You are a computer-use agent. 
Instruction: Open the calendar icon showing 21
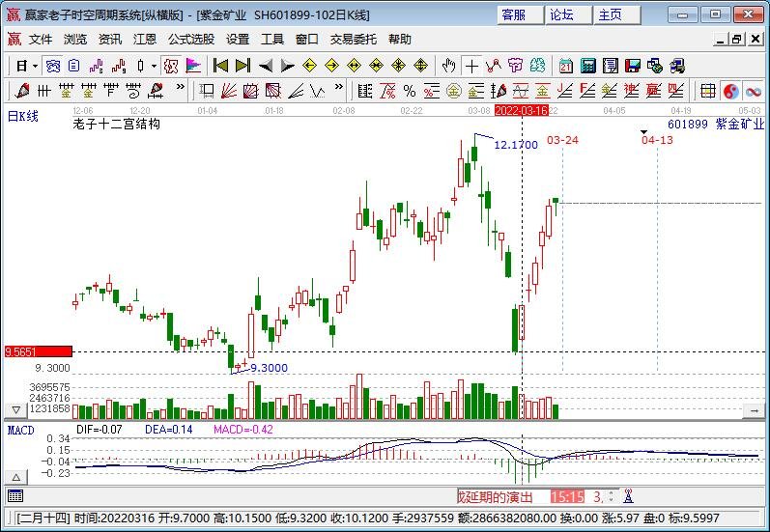pyautogui.click(x=566, y=66)
